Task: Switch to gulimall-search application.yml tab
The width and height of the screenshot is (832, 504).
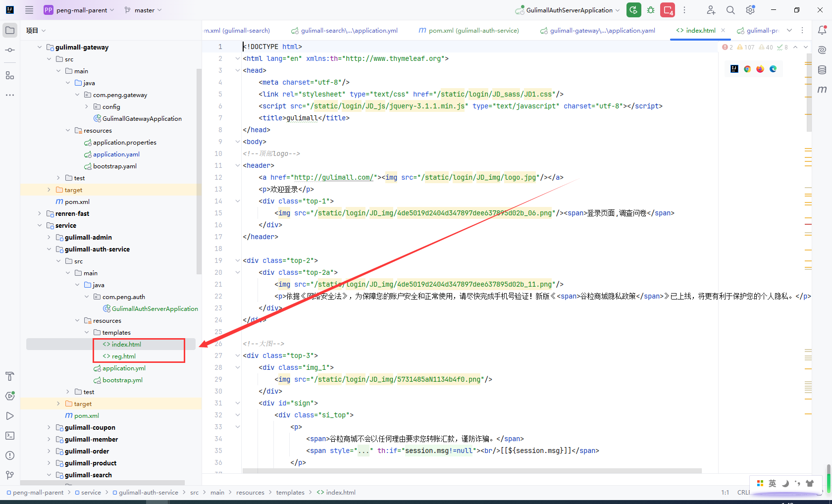Action: [x=344, y=30]
